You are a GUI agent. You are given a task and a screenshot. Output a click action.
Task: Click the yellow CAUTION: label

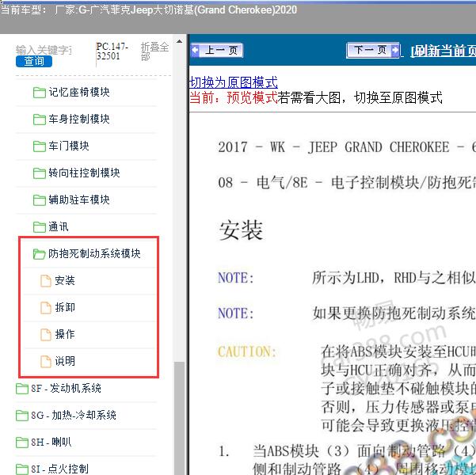(247, 351)
